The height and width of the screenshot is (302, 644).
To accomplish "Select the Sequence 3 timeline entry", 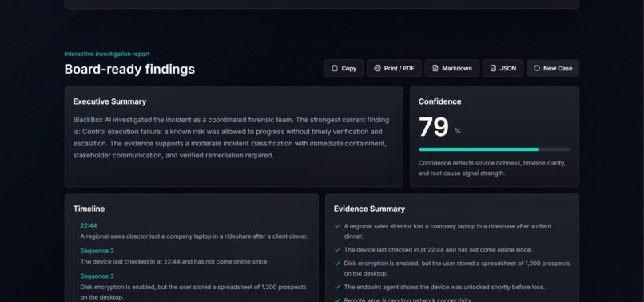I will (97, 276).
